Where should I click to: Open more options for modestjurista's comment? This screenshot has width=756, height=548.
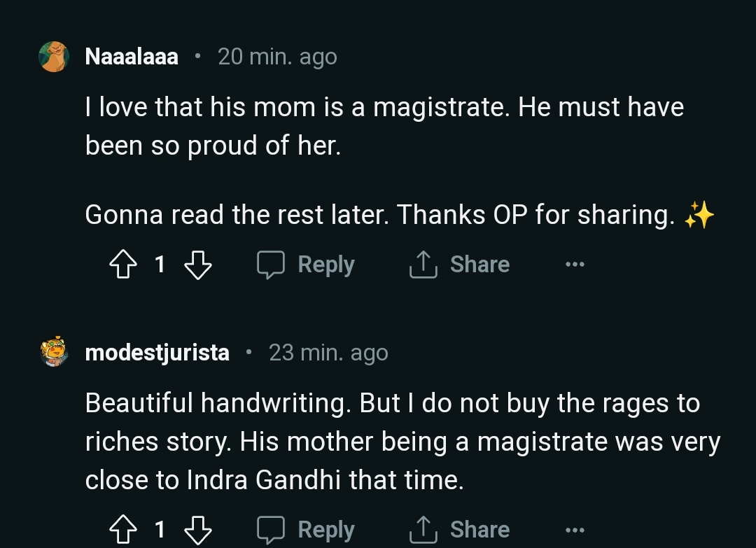574,530
